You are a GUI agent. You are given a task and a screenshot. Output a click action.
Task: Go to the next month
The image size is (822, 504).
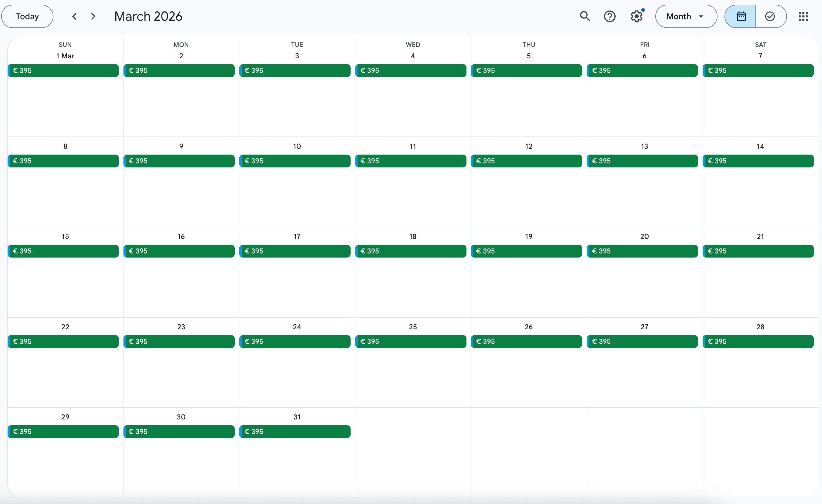pos(93,16)
